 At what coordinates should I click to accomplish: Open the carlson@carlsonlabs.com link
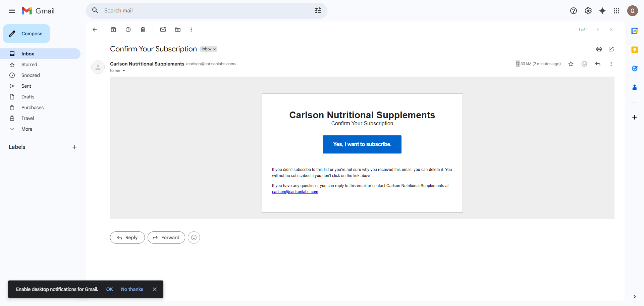pyautogui.click(x=295, y=192)
